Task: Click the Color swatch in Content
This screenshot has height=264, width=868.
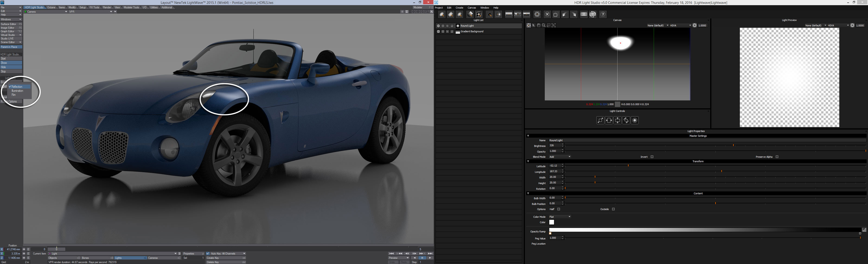Action: point(552,222)
